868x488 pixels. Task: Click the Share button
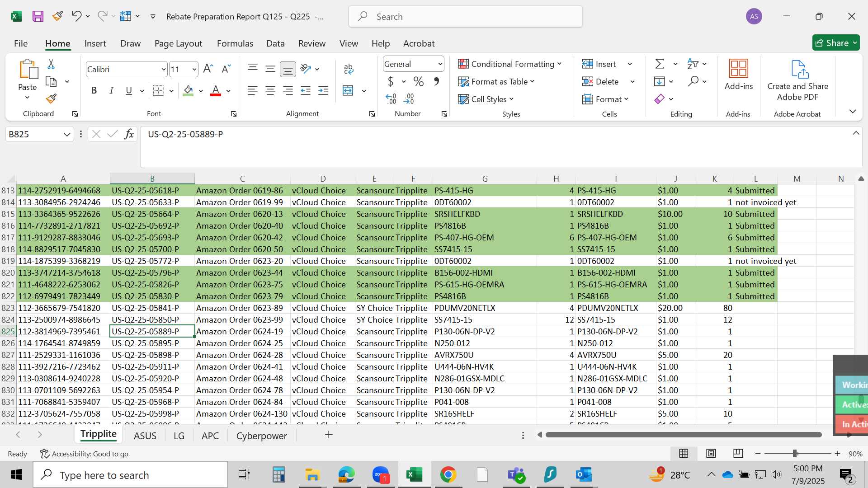pos(836,43)
